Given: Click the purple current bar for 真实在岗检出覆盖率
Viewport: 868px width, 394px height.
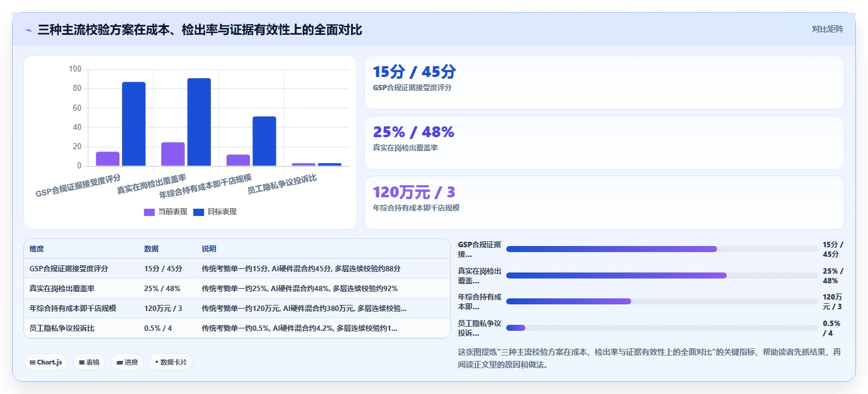Looking at the screenshot, I should (x=173, y=154).
